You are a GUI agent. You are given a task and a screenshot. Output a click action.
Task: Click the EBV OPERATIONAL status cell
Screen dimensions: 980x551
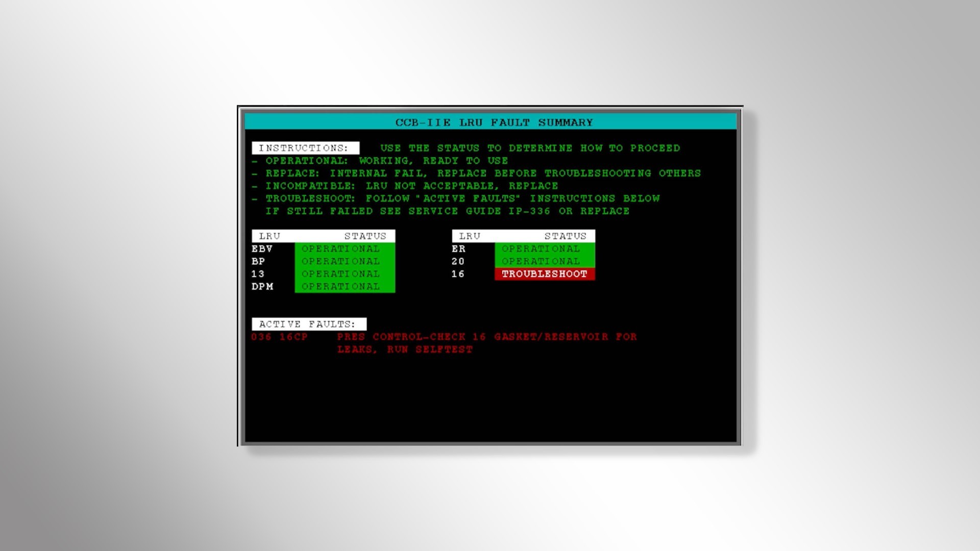pyautogui.click(x=344, y=249)
